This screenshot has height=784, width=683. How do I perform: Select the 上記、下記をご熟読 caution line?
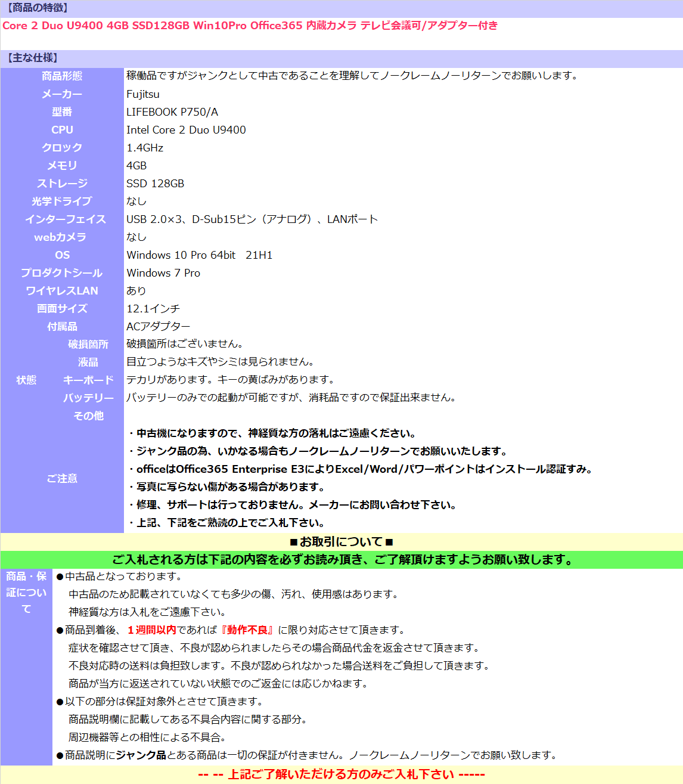226,523
